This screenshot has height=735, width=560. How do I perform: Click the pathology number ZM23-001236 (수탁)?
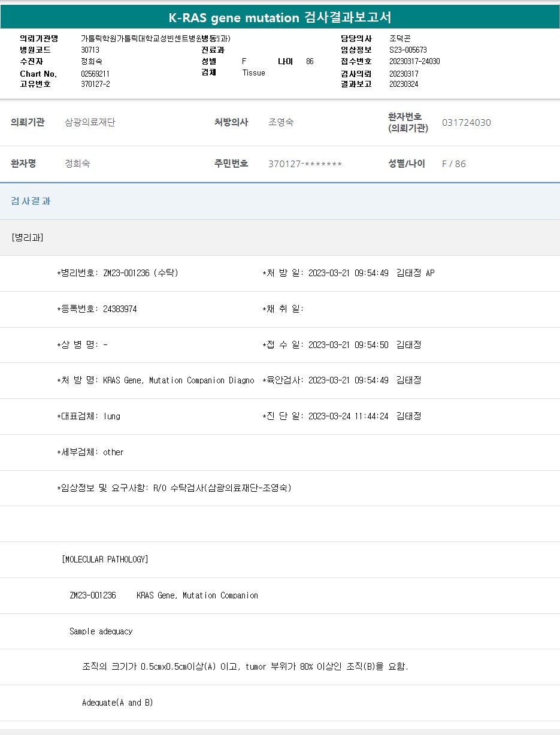click(140, 273)
